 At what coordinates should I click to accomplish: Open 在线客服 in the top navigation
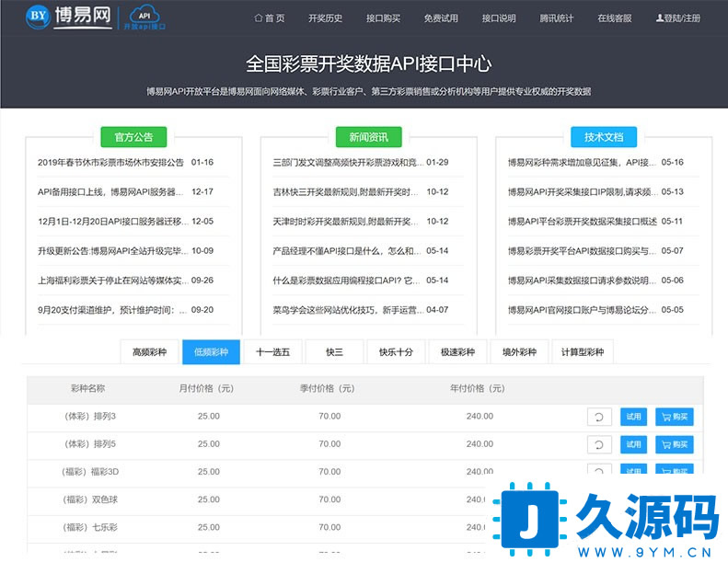614,18
